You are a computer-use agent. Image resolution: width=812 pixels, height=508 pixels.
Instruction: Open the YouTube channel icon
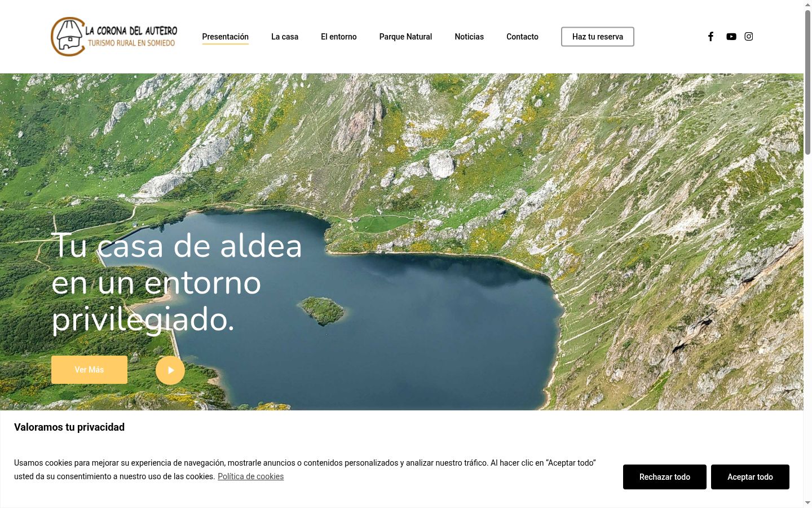tap(731, 37)
